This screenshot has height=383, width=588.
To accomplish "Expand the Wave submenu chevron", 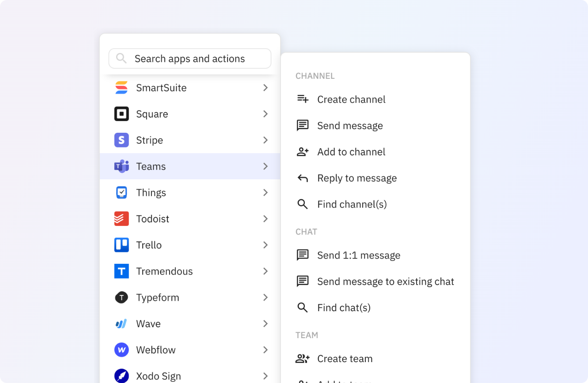I will pyautogui.click(x=265, y=324).
